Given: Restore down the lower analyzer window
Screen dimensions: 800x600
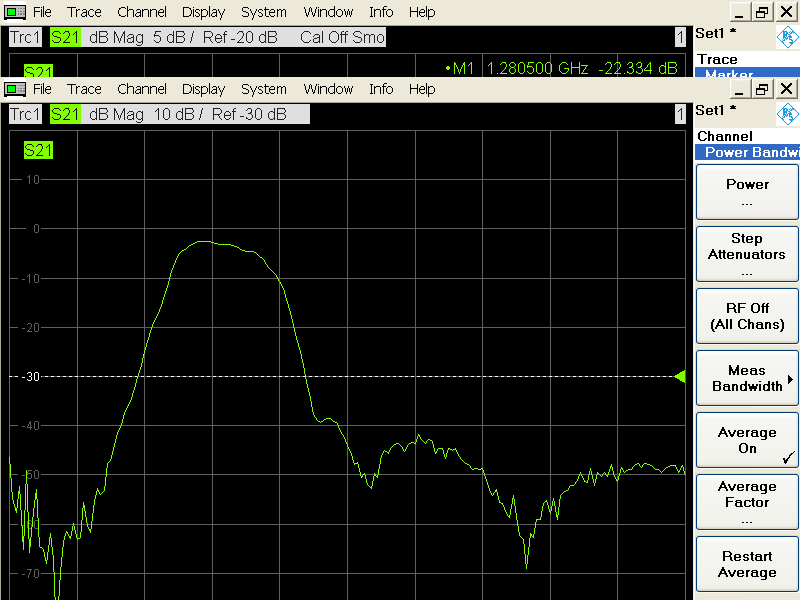Looking at the screenshot, I should (762, 89).
